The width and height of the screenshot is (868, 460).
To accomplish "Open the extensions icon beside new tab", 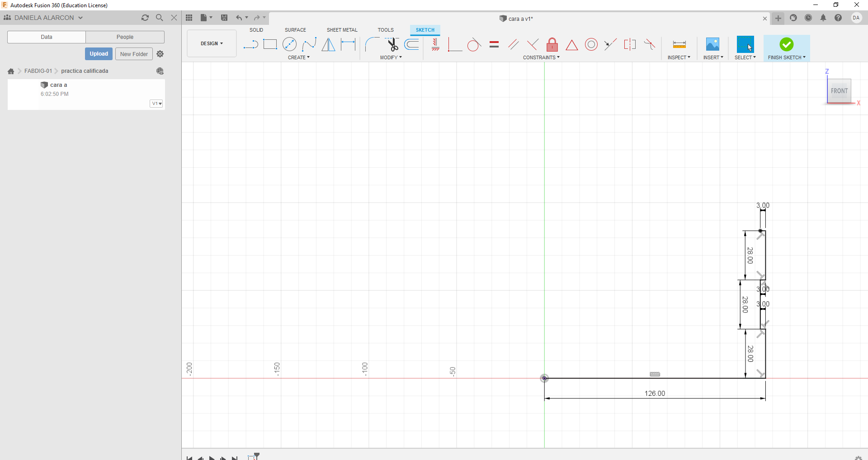I will [793, 18].
